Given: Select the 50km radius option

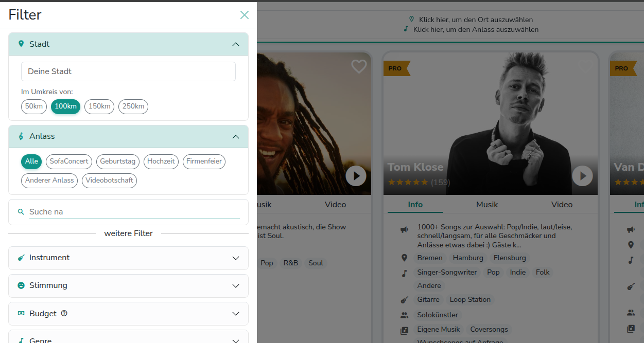Looking at the screenshot, I should (34, 106).
